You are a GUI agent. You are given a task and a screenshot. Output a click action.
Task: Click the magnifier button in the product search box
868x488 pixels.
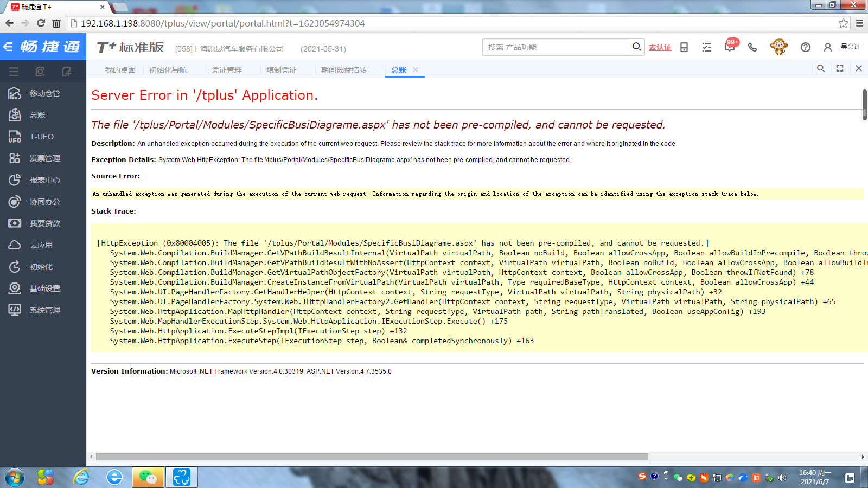[636, 47]
